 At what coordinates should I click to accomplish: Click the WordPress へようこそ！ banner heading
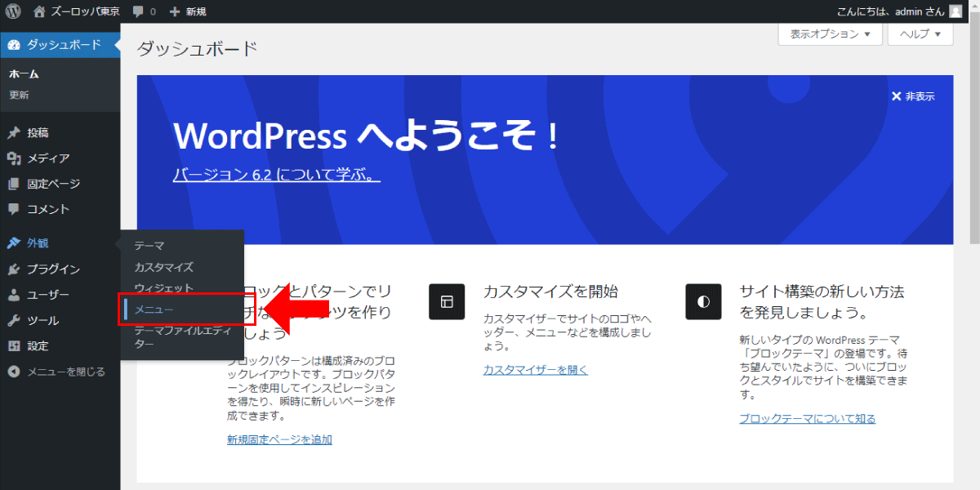coord(367,135)
